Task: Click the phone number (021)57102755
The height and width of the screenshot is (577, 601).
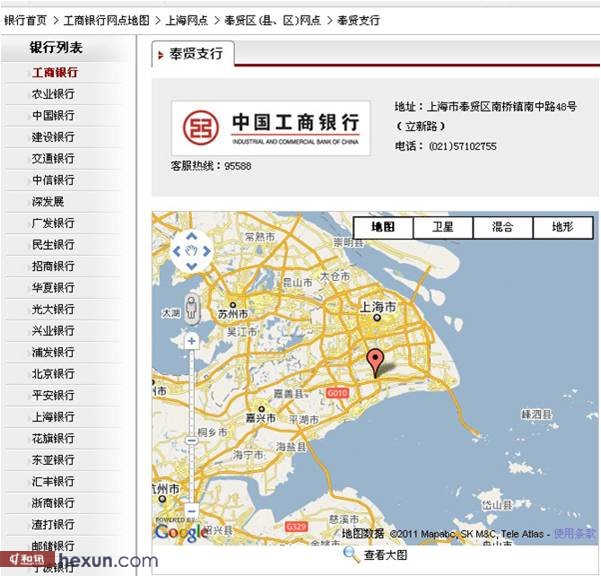Action: pos(463,146)
